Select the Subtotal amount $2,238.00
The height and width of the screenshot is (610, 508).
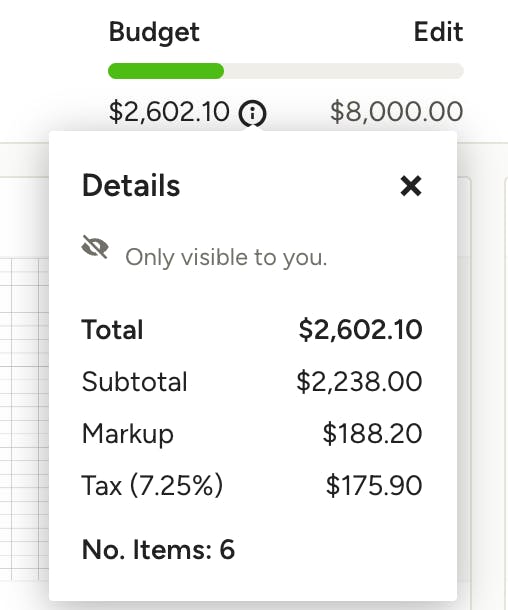(x=359, y=382)
